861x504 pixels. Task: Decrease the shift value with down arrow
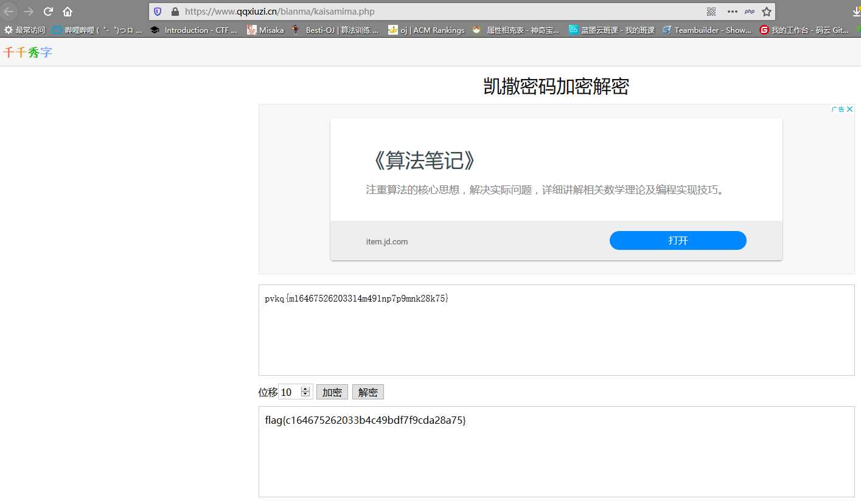(x=306, y=395)
